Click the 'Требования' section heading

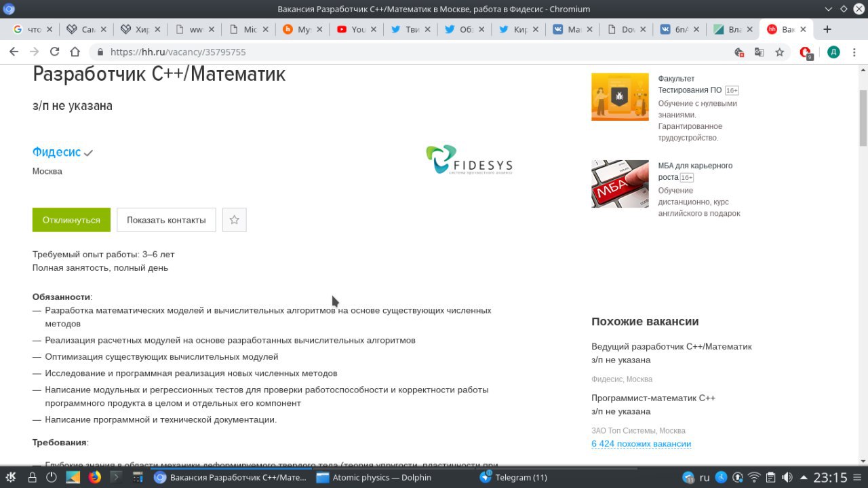[59, 443]
